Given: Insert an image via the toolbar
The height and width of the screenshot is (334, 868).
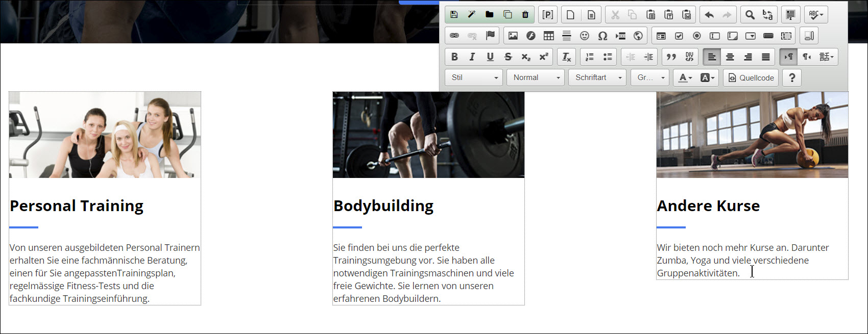Looking at the screenshot, I should (x=513, y=36).
